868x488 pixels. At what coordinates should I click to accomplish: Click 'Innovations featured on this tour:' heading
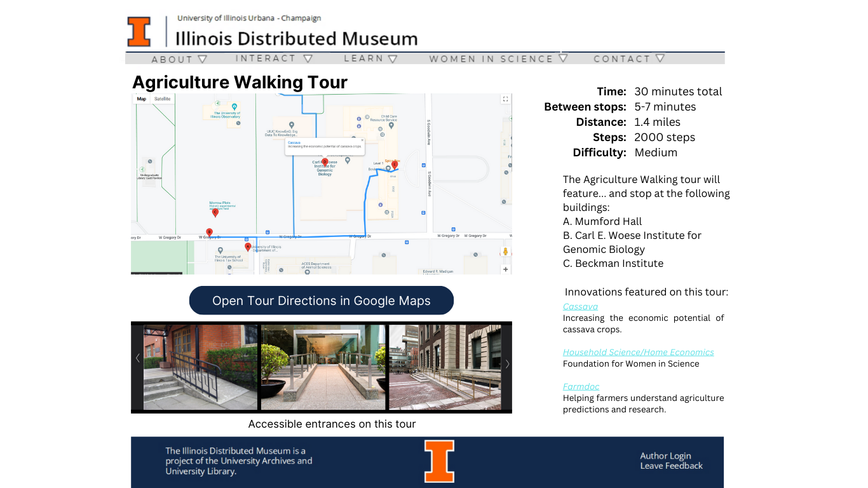646,292
